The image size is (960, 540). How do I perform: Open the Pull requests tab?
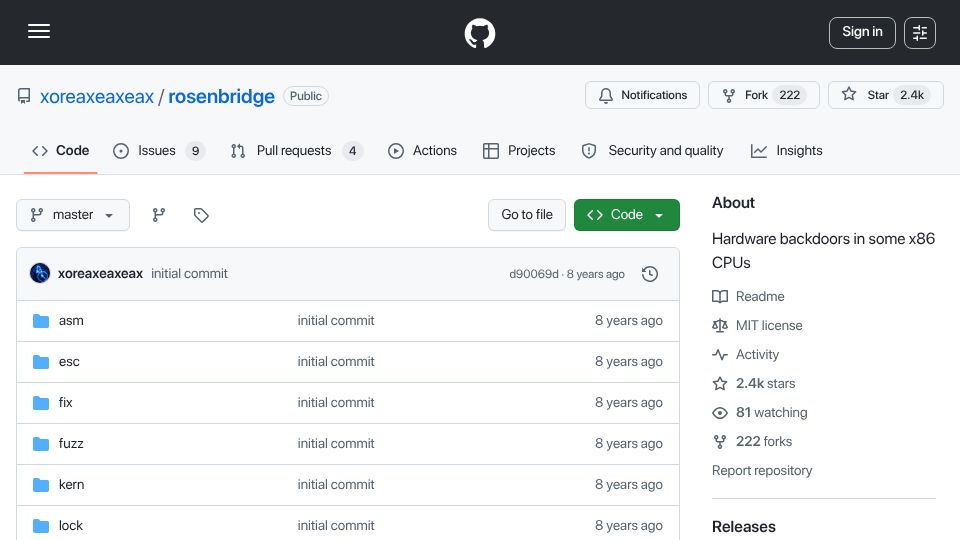coord(296,151)
